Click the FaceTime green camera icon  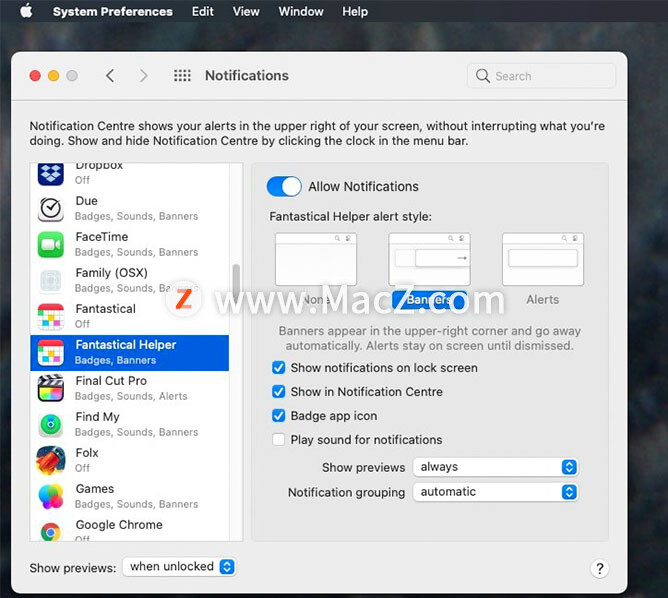[x=51, y=244]
